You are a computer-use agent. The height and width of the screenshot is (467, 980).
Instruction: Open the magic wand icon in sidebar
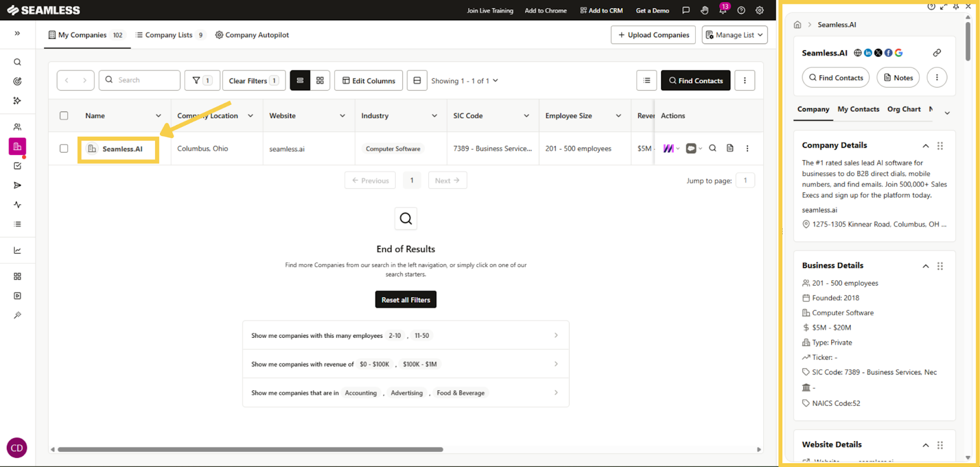click(17, 316)
